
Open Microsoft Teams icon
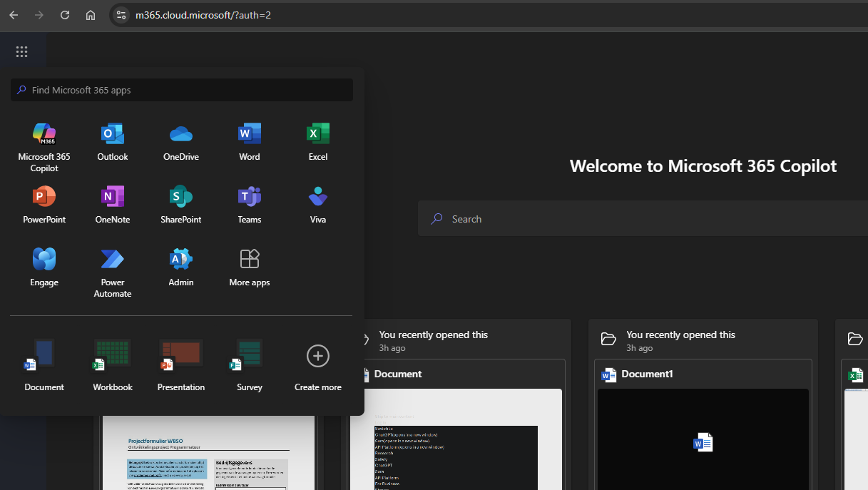[x=250, y=197]
